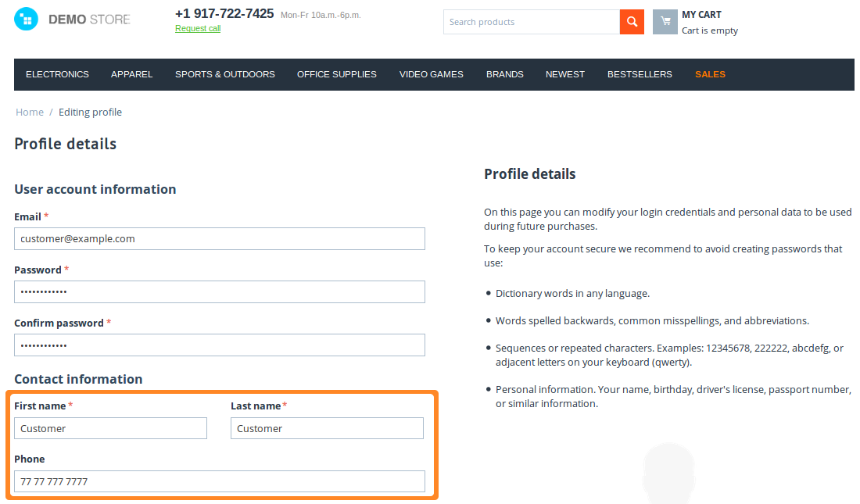
Task: Click the Cart is empty text
Action: click(710, 30)
